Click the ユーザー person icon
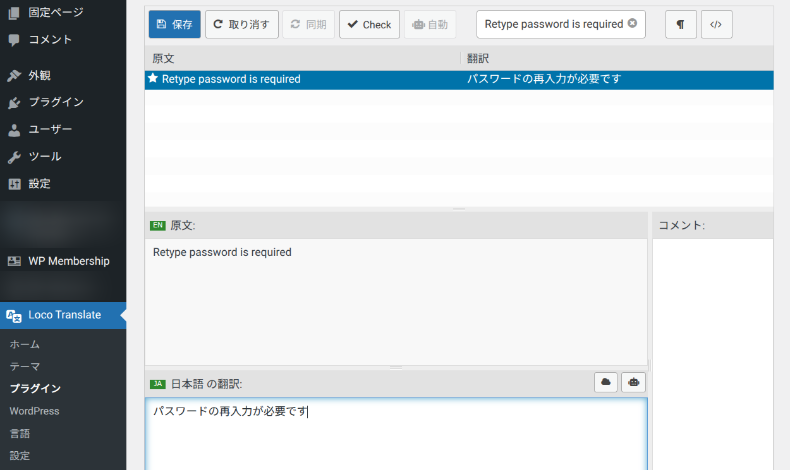790x470 pixels. tap(14, 130)
